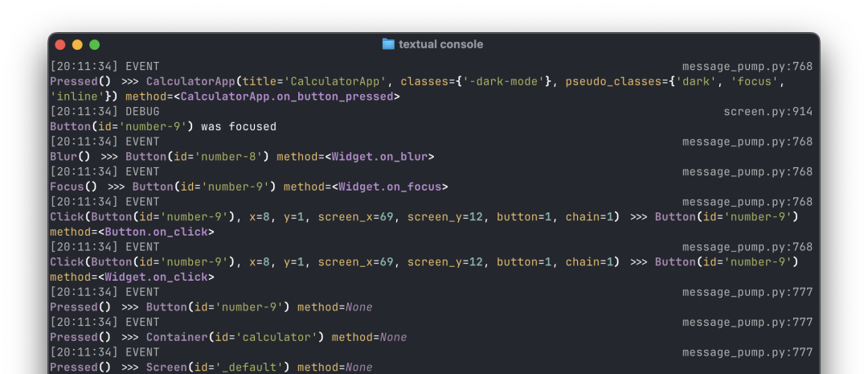Click Button(id='number-8') in the Blur line

198,157
